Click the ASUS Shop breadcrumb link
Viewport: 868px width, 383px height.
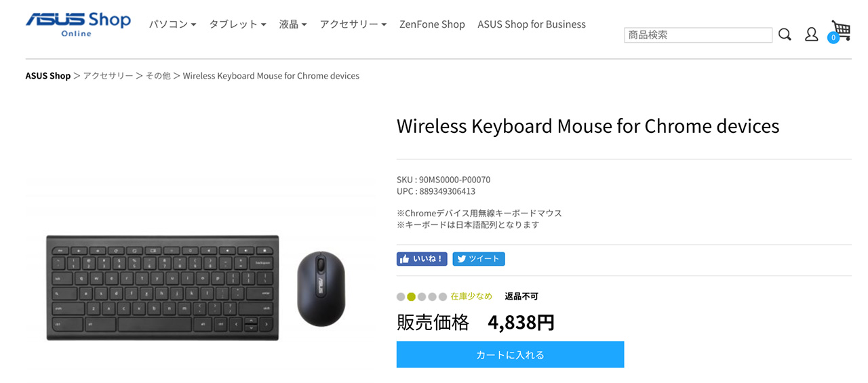click(48, 76)
